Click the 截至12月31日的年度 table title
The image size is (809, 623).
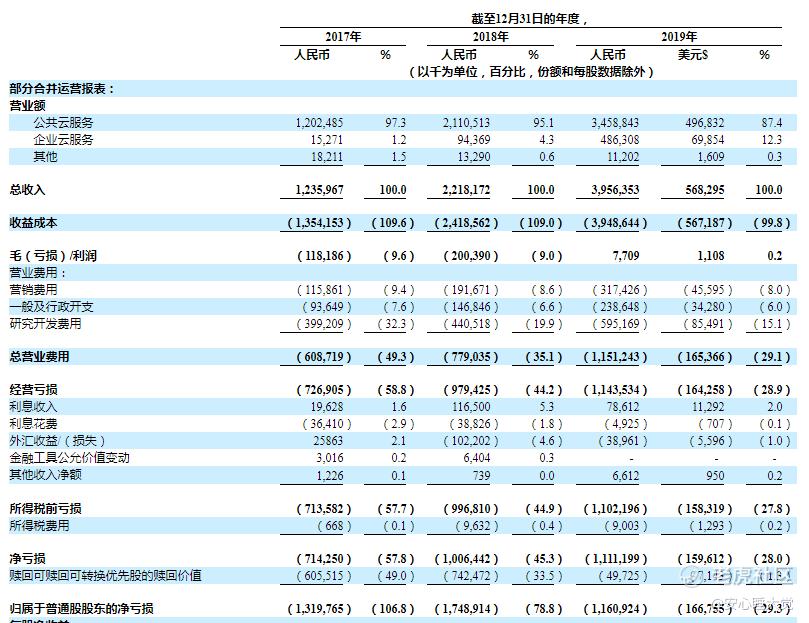coord(529,19)
